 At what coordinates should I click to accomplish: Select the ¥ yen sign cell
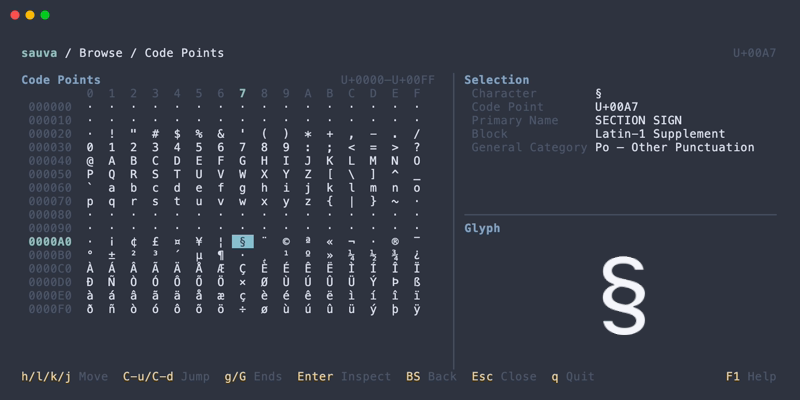pos(199,241)
